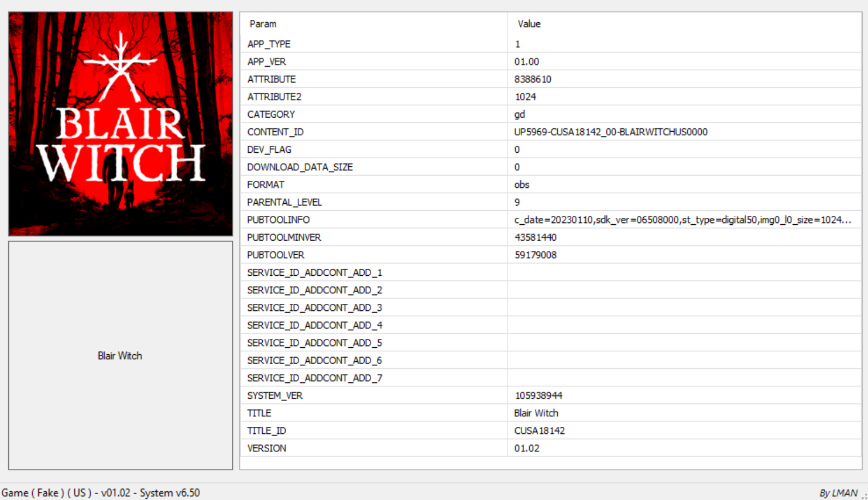Click the gd category value

pyautogui.click(x=520, y=114)
